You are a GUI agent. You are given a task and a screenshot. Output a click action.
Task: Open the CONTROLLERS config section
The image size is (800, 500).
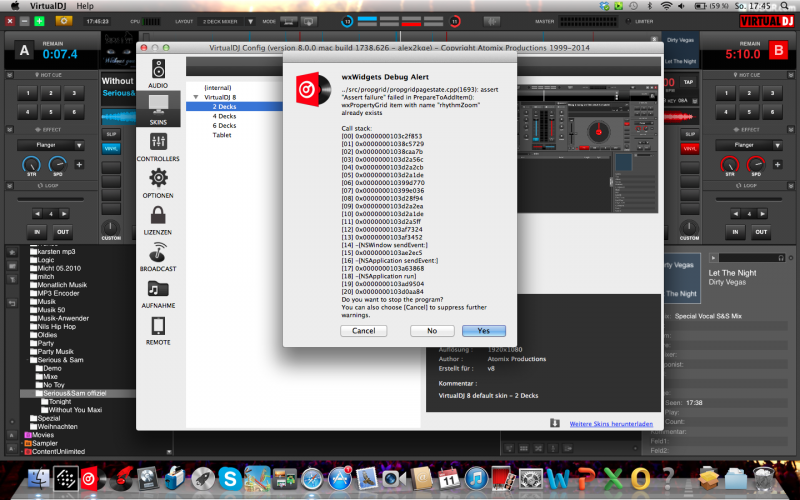[x=158, y=147]
